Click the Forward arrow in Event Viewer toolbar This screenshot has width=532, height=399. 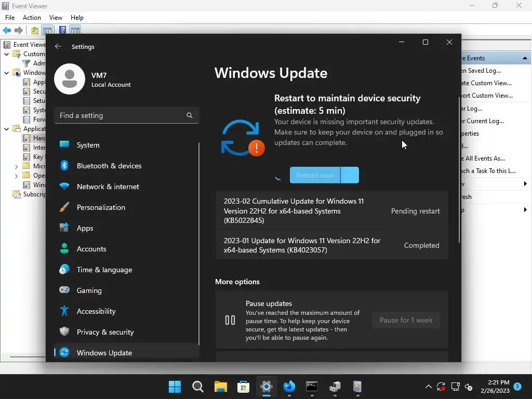click(19, 30)
